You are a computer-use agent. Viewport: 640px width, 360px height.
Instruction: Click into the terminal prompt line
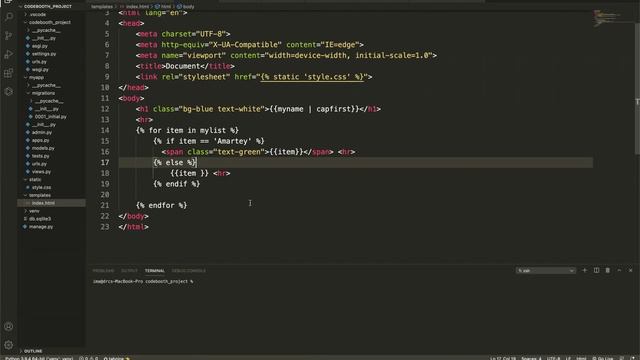[x=143, y=281]
